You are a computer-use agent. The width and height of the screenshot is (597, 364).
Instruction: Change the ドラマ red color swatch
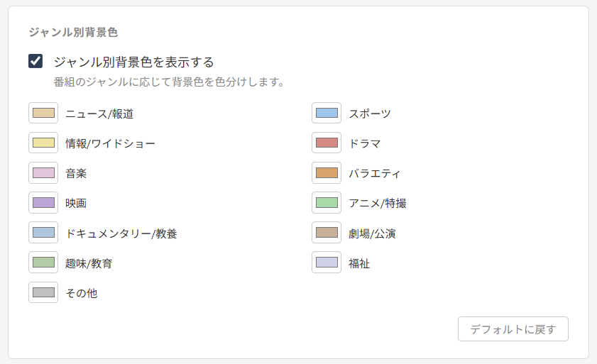coord(327,143)
